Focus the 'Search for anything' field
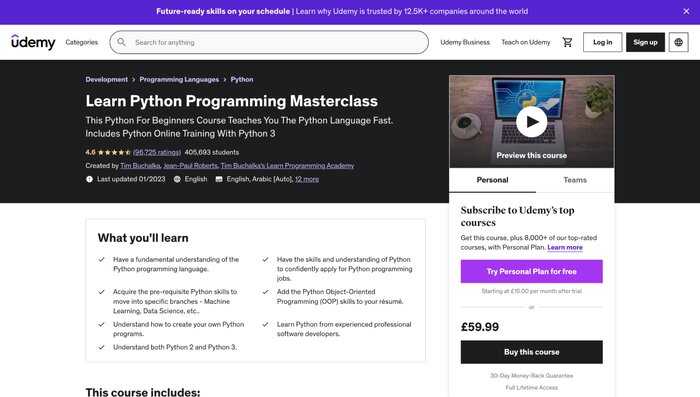The height and width of the screenshot is (397, 700). tap(269, 42)
